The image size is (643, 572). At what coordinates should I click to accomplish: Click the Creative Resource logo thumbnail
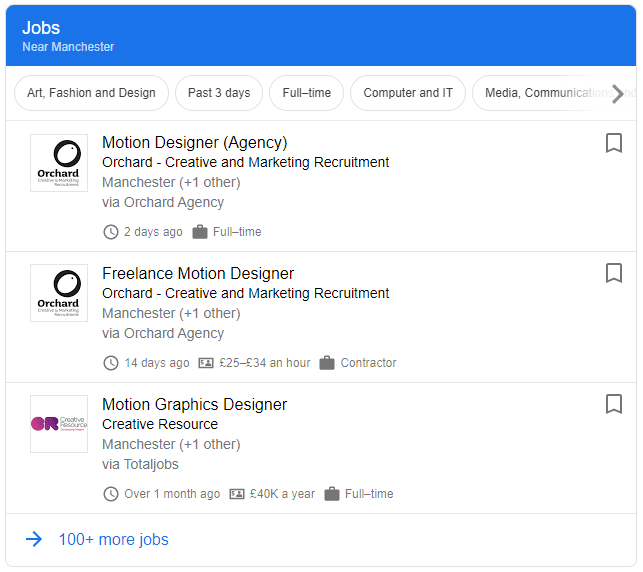tap(59, 424)
